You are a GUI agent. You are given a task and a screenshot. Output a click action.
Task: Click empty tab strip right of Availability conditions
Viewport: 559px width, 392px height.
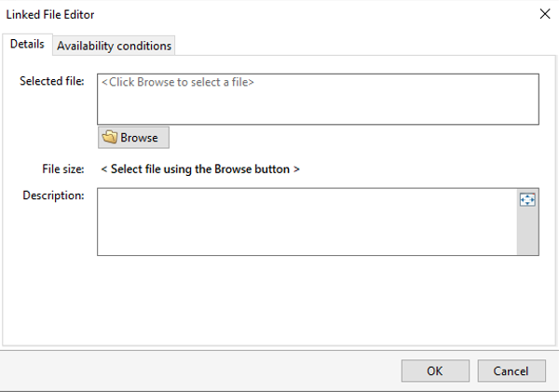pyautogui.click(x=363, y=45)
